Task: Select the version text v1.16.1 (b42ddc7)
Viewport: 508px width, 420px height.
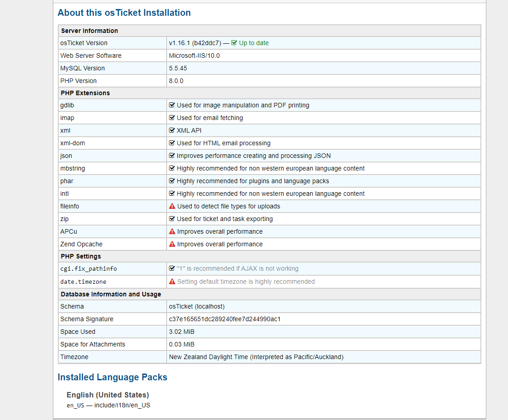Action: pyautogui.click(x=195, y=43)
